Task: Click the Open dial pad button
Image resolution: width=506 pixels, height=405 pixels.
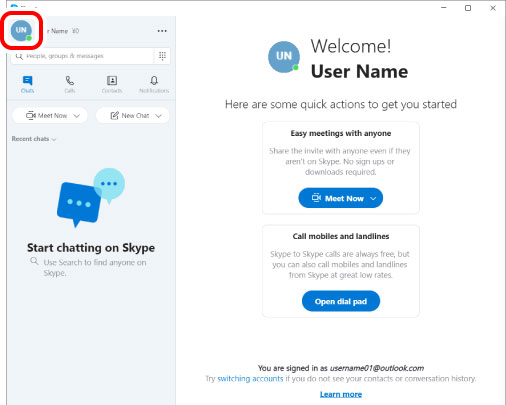Action: coord(341,301)
